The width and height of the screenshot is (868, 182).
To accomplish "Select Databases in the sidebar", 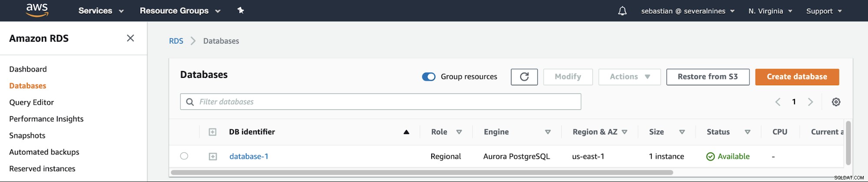I will pos(28,86).
